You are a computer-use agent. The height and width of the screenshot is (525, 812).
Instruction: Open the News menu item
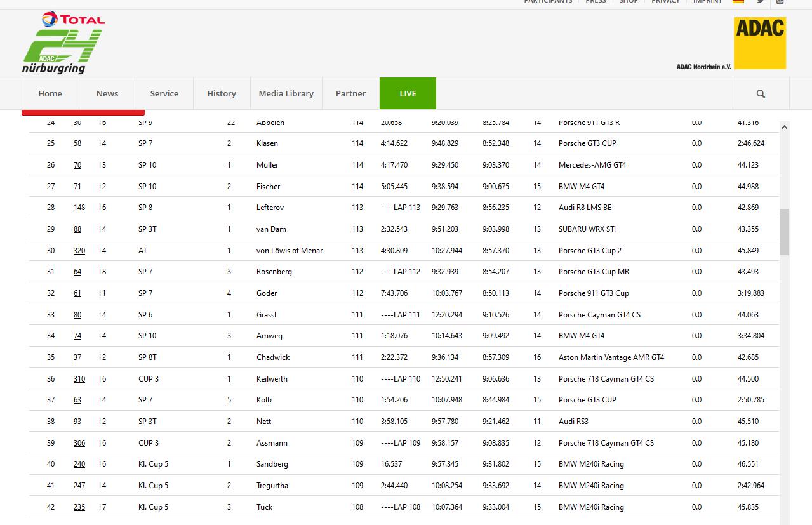pyautogui.click(x=107, y=93)
